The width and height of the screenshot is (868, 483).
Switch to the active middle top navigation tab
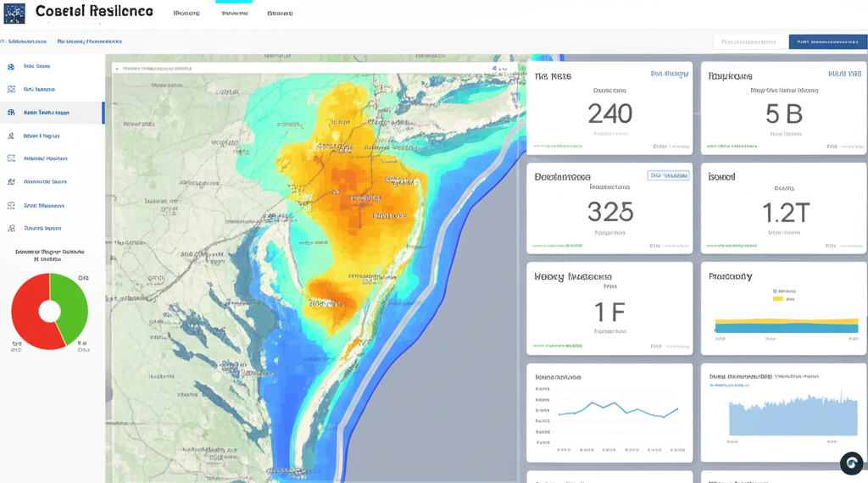235,14
